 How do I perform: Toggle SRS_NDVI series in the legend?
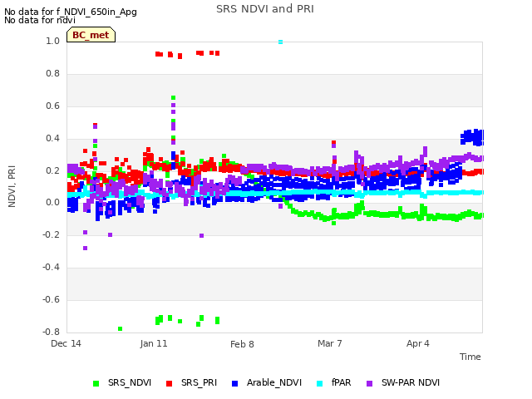(x=122, y=382)
